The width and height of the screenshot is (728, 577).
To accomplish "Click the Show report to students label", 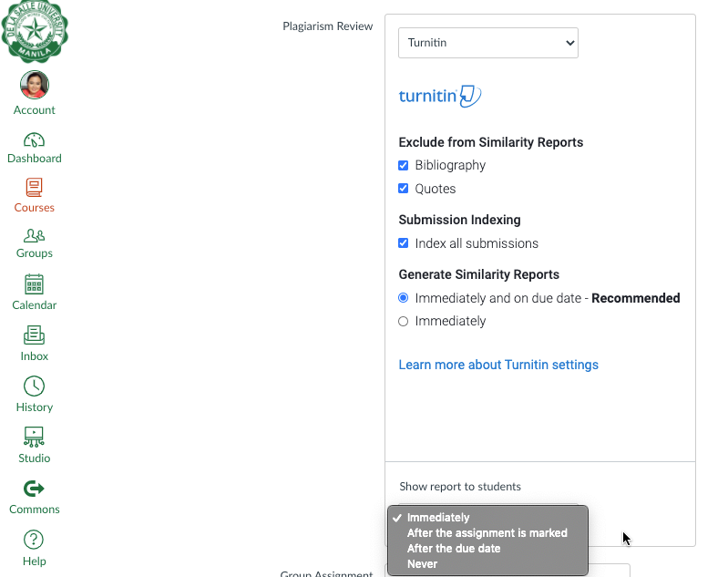I will click(x=460, y=487).
